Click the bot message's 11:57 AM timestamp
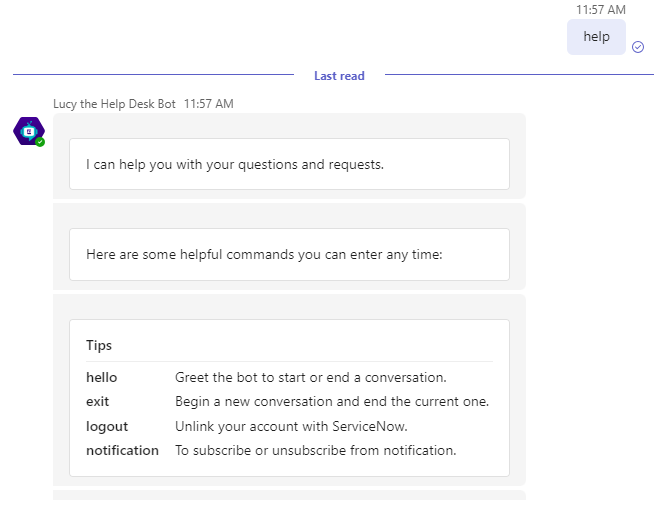 click(x=209, y=104)
